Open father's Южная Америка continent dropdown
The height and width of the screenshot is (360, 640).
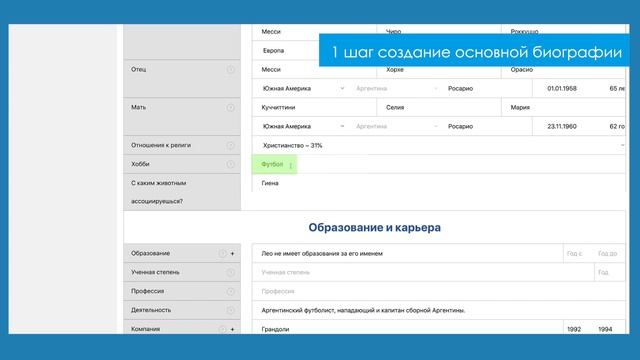pos(303,89)
